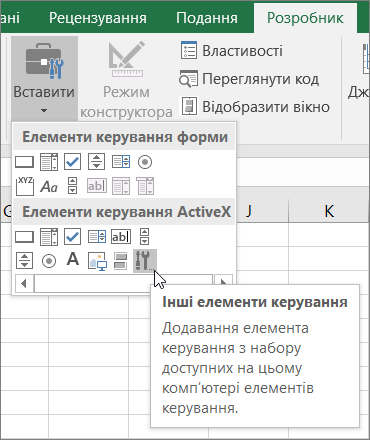Insert ActiveX Option Button
Image resolution: width=370 pixels, height=440 pixels.
[49, 261]
